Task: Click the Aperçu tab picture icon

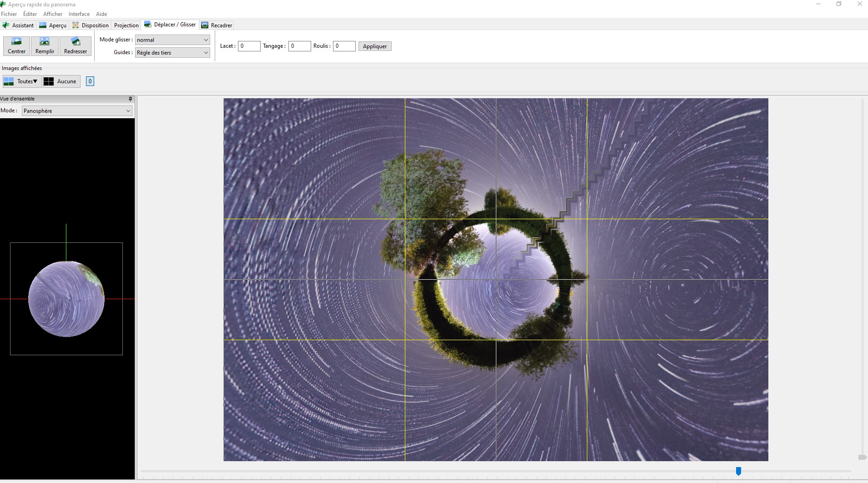Action: (x=43, y=25)
